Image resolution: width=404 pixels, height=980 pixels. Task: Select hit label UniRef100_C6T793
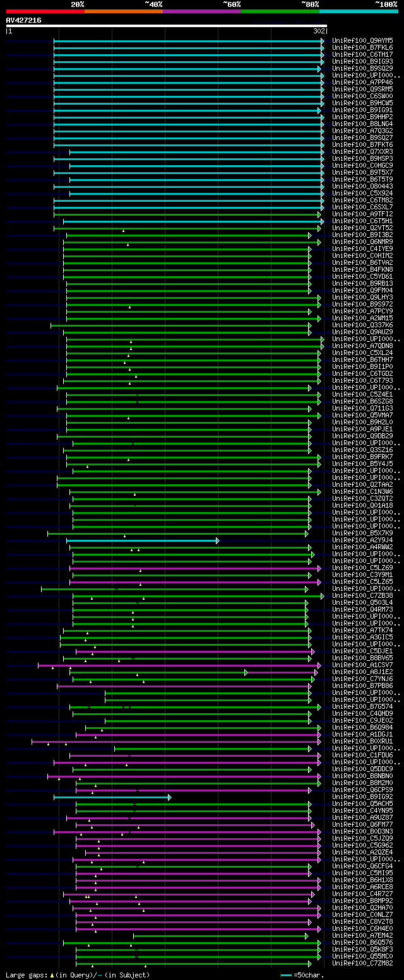[364, 380]
